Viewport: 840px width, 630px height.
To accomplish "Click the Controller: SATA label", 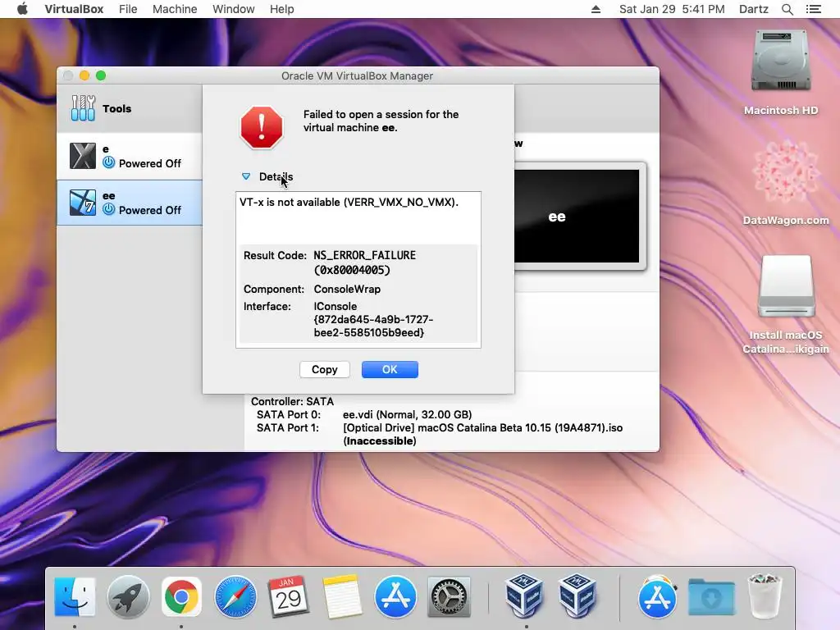I will click(x=293, y=401).
